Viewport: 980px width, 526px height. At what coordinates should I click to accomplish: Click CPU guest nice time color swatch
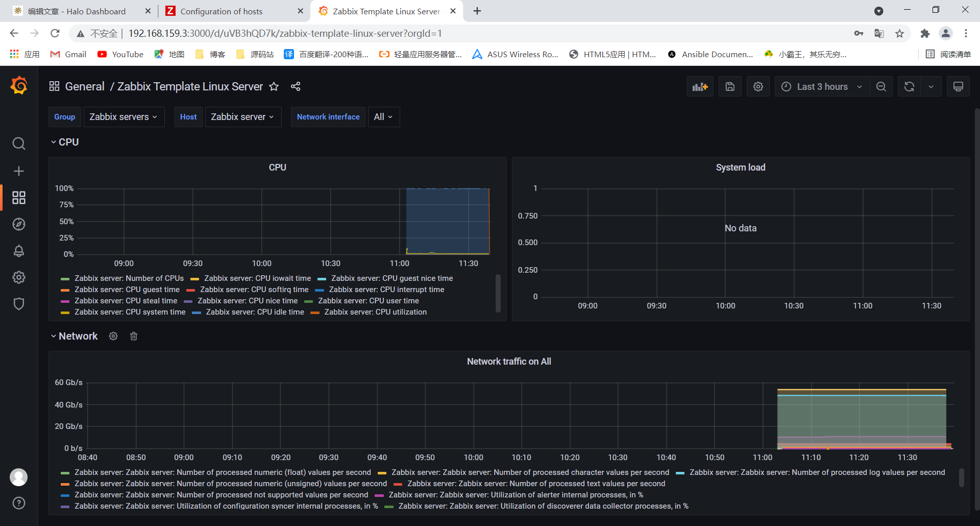click(322, 279)
